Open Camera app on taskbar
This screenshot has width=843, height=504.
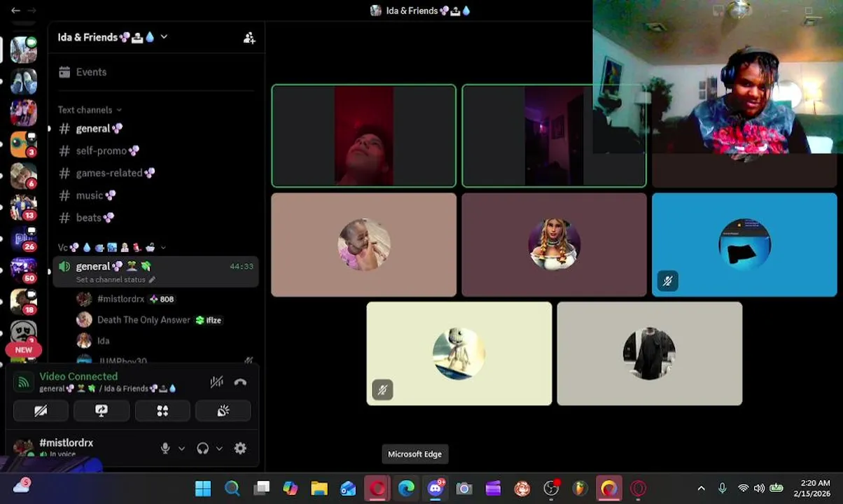464,489
